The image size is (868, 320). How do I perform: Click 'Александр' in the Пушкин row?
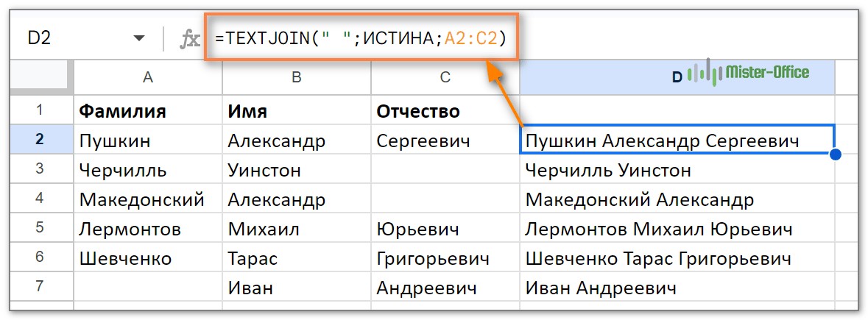tap(297, 141)
